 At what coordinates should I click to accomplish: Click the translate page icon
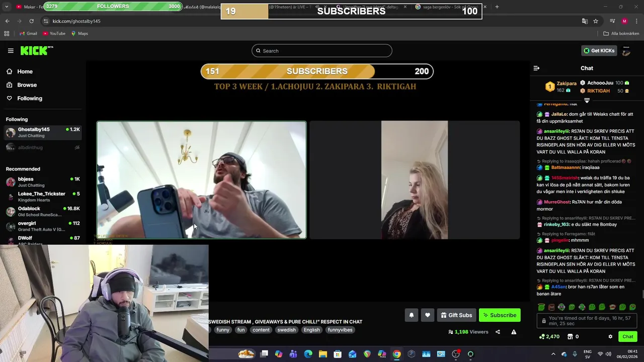pos(585,21)
